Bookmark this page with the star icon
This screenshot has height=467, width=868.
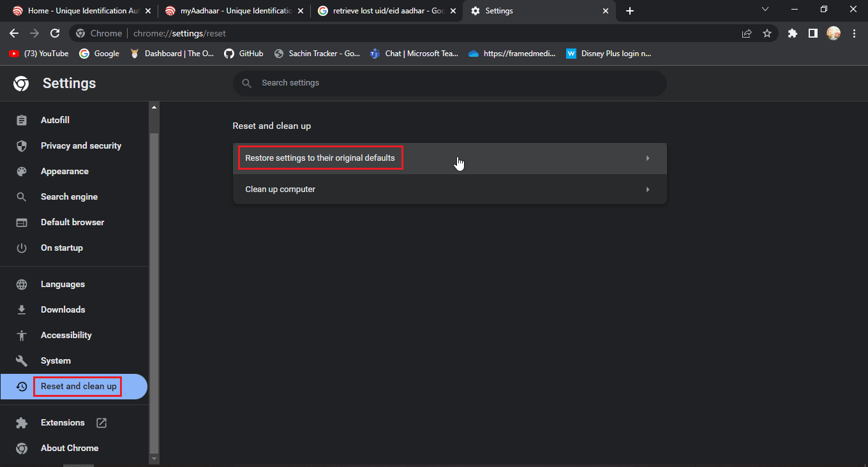pyautogui.click(x=767, y=34)
